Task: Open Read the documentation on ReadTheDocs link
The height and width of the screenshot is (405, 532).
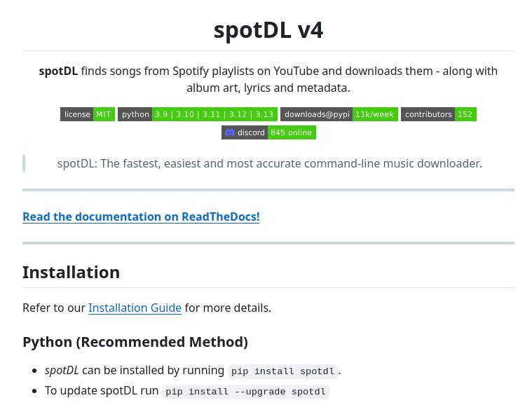Action: (x=141, y=217)
